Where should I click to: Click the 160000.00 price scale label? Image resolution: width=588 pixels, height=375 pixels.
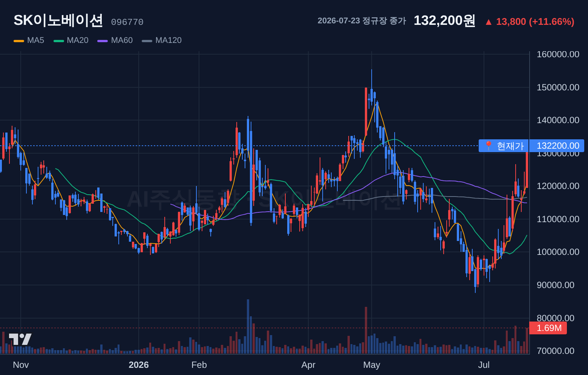click(x=558, y=54)
